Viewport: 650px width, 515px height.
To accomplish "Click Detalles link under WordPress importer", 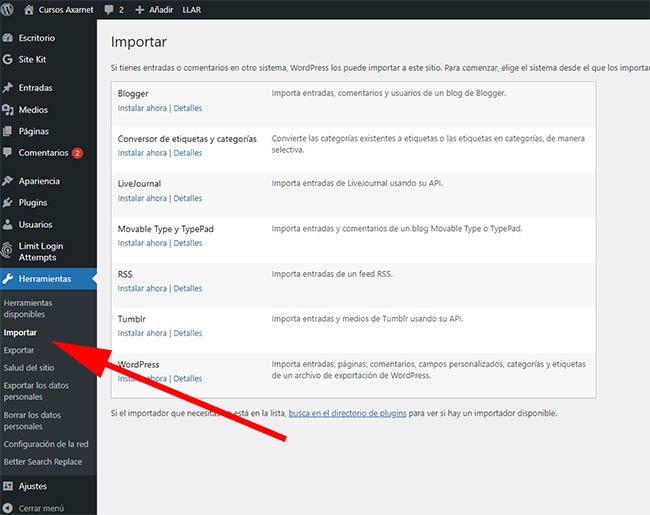I will tap(187, 379).
